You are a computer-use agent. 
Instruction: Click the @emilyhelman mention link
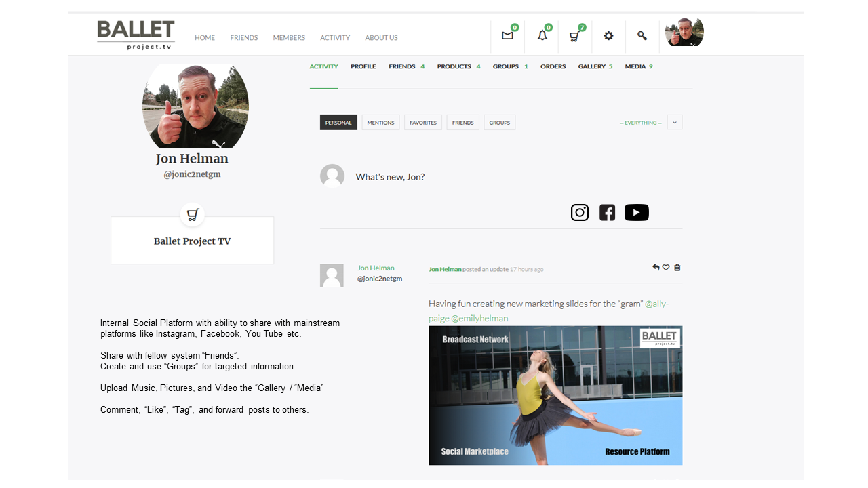(x=479, y=318)
